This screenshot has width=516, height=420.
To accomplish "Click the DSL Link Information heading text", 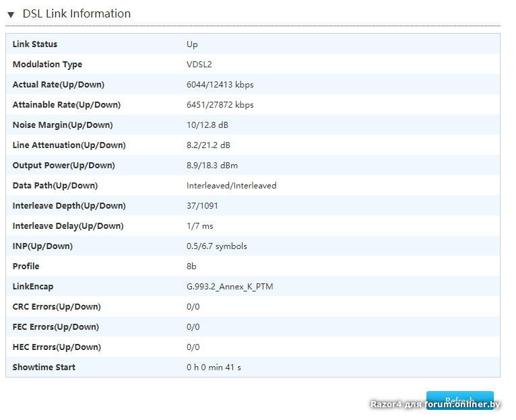I will (x=77, y=14).
